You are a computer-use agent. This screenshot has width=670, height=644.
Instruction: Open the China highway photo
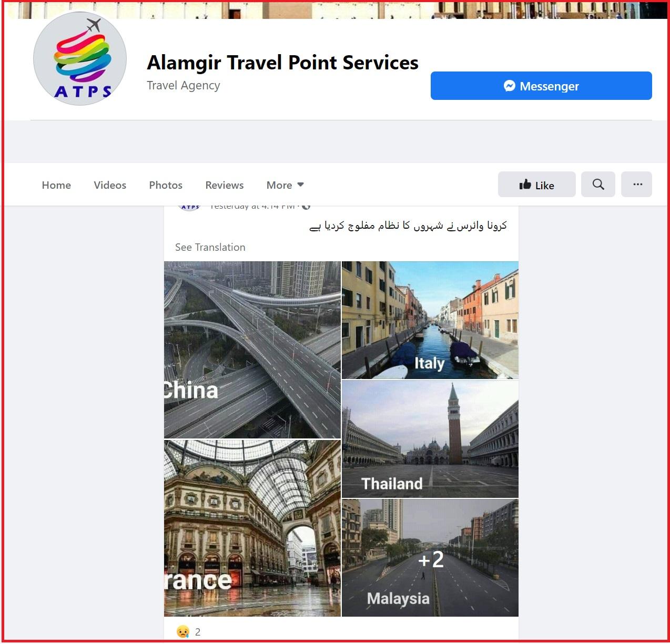[252, 350]
